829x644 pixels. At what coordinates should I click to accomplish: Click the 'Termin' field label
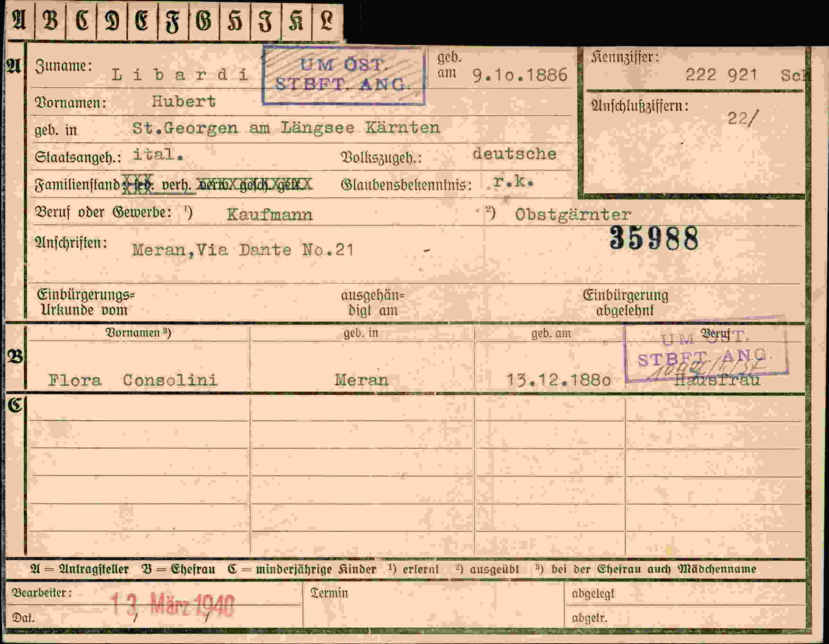(x=329, y=593)
